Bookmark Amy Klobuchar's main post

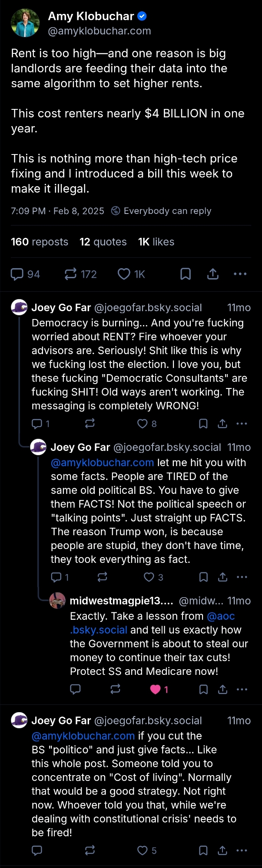(x=186, y=274)
